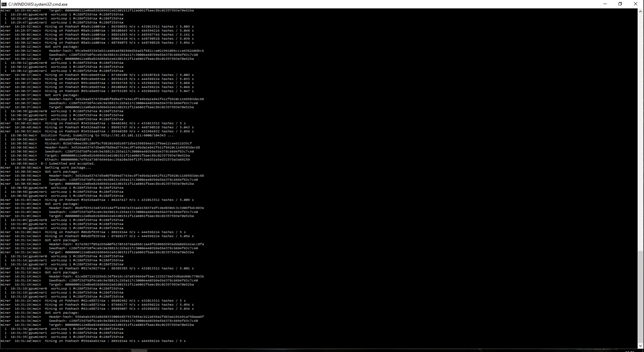Image resolution: width=644 pixels, height=352 pixels.
Task: Select the Nonce value d94a688f84d10713
Action: click(75, 139)
